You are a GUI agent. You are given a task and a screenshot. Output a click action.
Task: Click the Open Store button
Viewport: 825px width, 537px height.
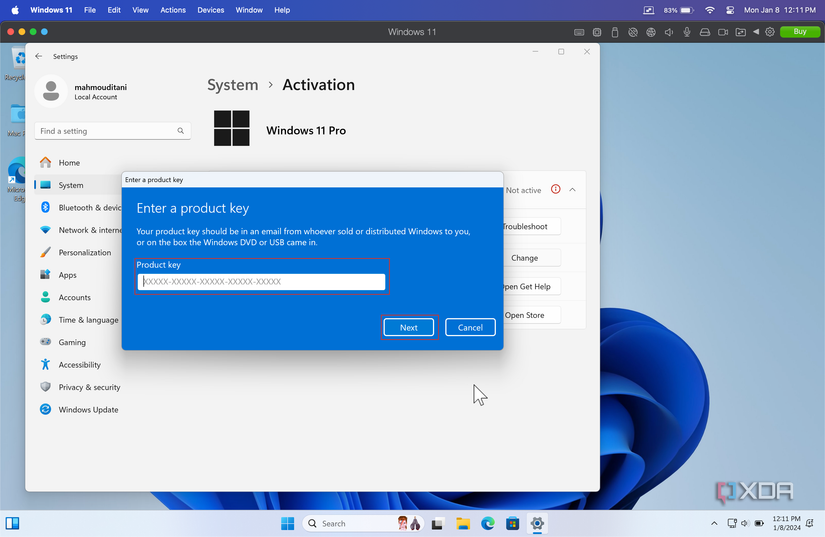(x=531, y=315)
